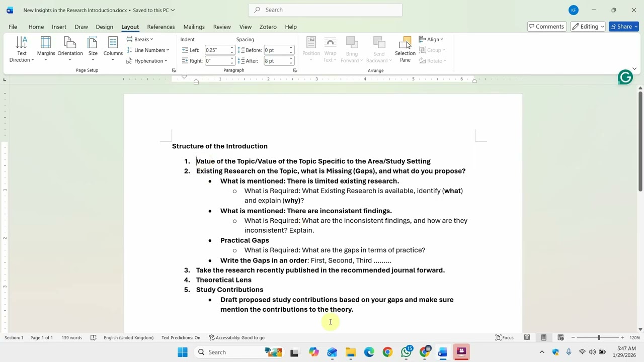Expand the Hyphenation dropdown
The width and height of the screenshot is (644, 362).
tap(147, 61)
